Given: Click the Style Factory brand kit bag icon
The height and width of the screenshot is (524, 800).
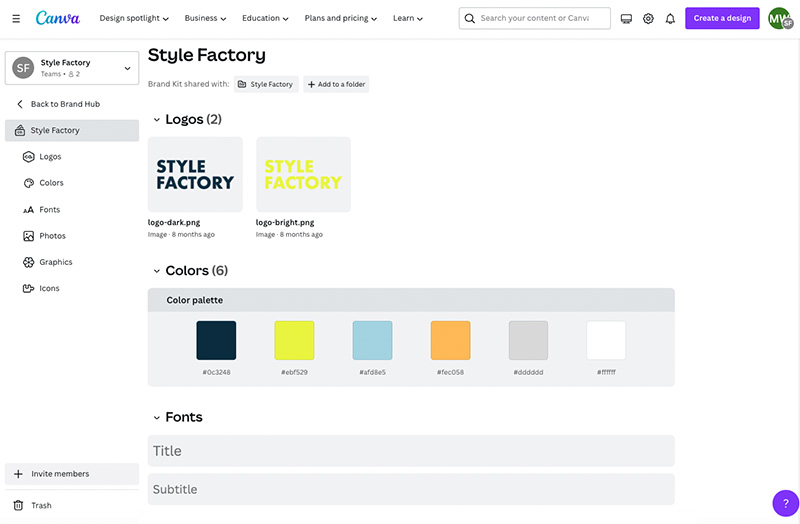Looking at the screenshot, I should coord(20,131).
